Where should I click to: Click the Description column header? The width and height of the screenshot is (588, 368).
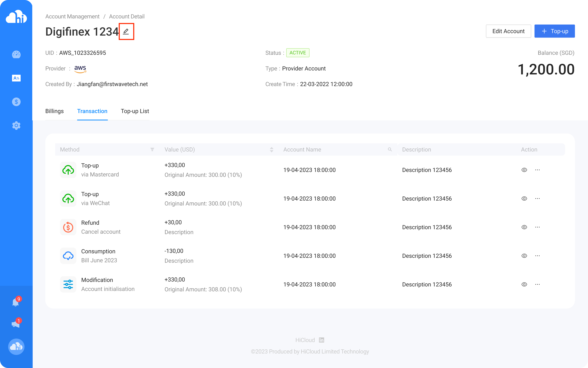pos(416,149)
